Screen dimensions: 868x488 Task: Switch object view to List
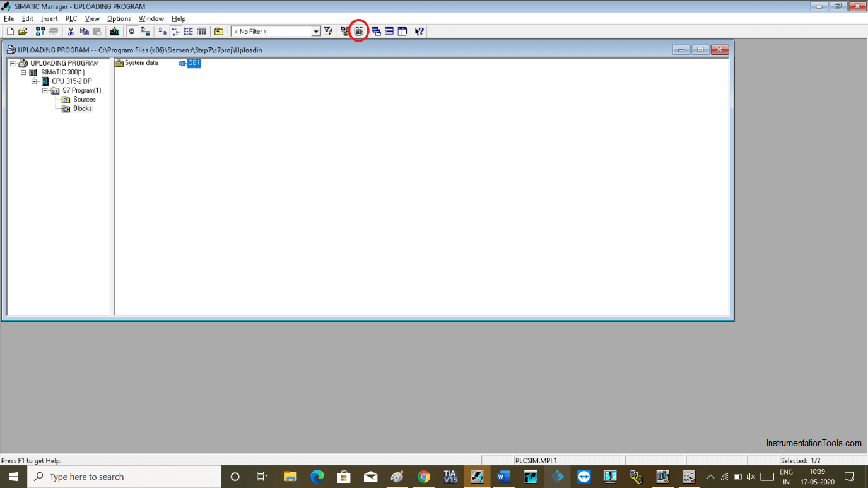[189, 32]
